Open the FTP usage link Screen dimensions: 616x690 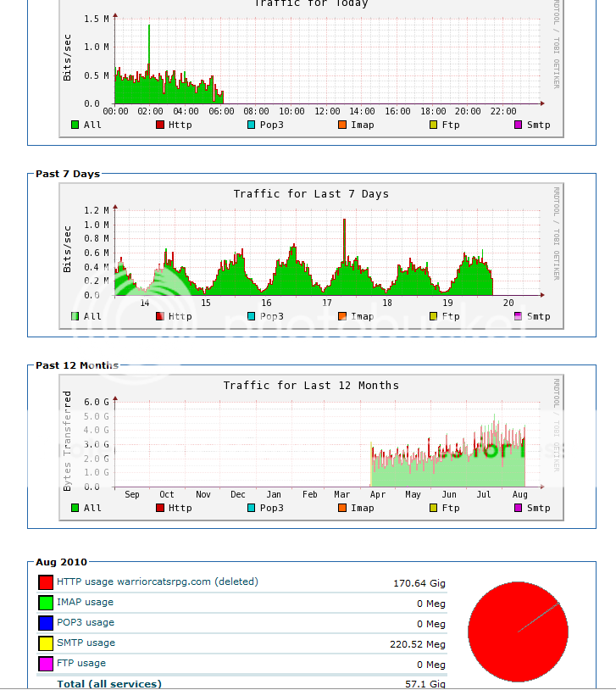[x=81, y=663]
